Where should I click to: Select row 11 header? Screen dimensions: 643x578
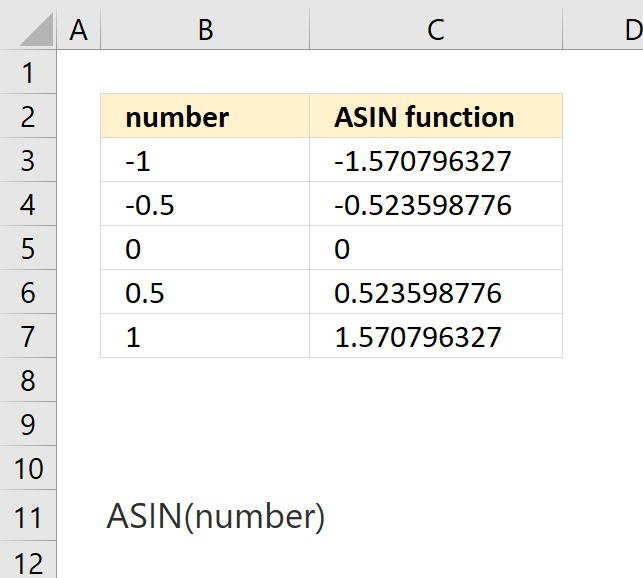pos(28,516)
